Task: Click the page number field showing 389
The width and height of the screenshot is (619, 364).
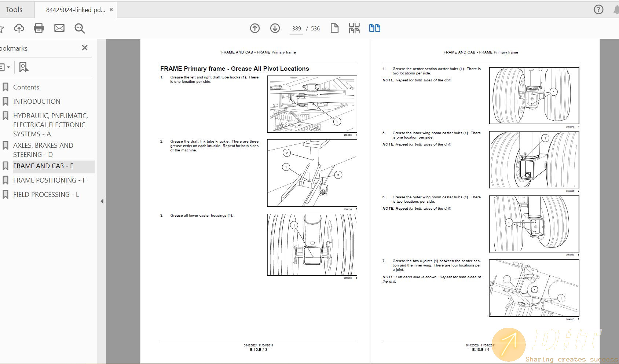Action: click(297, 29)
